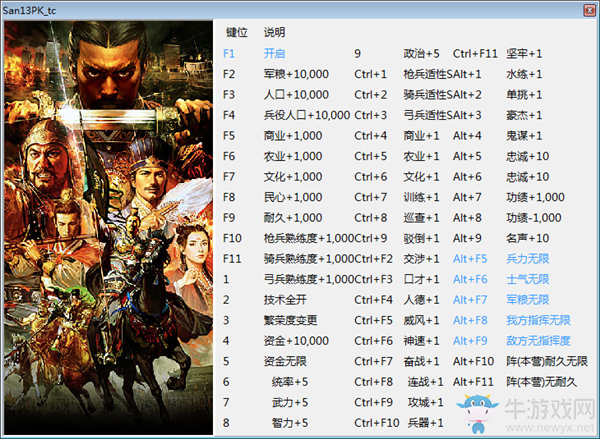
Task: Click the 交涉+1 entry
Action: coord(421,259)
